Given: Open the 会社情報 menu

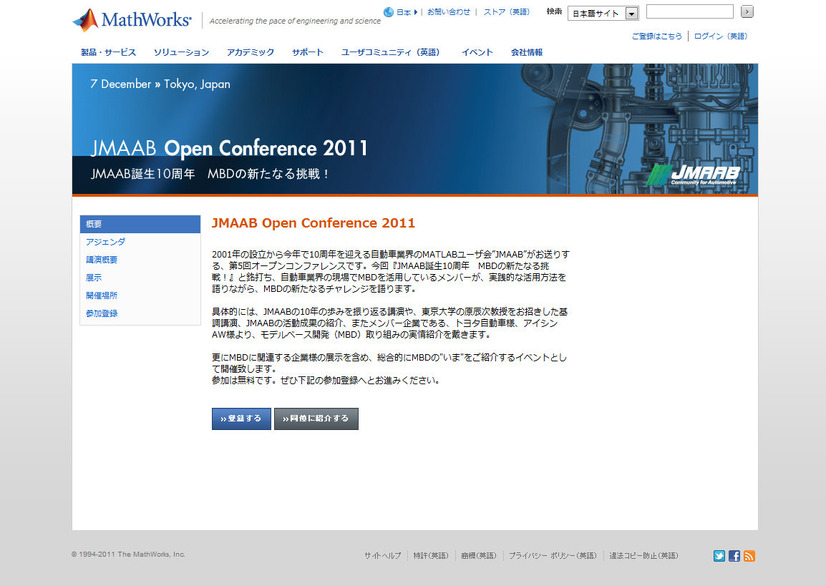Looking at the screenshot, I should tap(527, 52).
